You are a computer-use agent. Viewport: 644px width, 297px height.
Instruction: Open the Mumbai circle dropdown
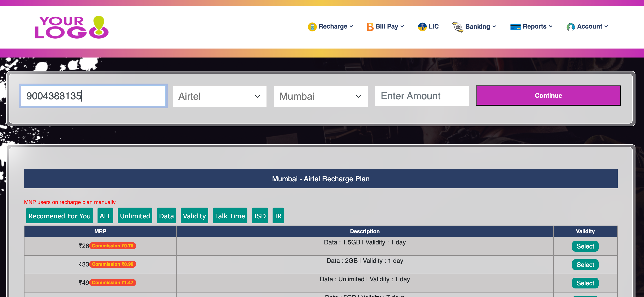320,96
